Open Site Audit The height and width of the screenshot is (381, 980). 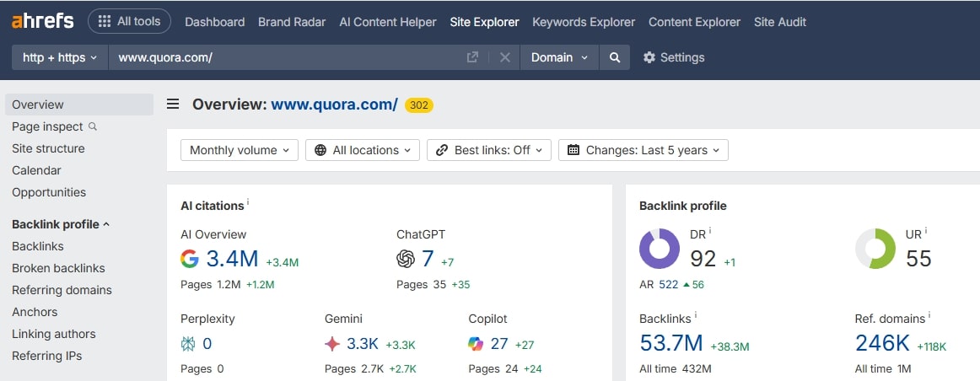(780, 22)
